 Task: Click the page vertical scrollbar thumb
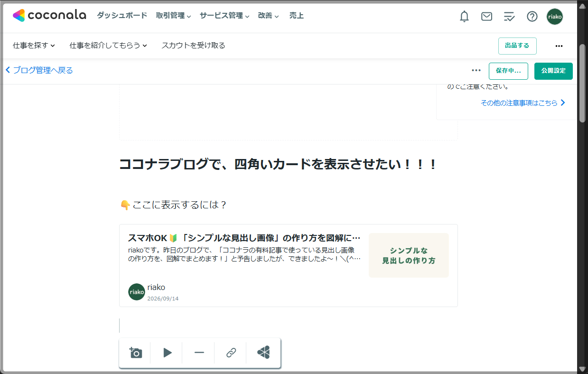(x=582, y=83)
